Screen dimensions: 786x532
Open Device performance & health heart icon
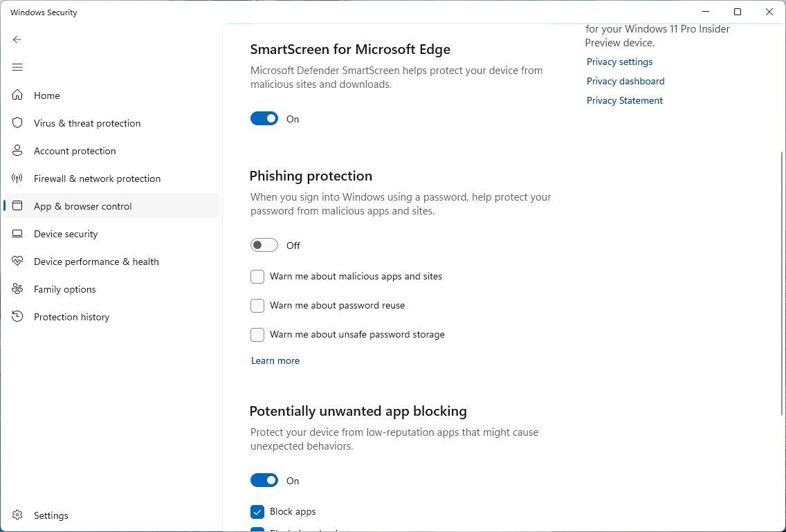(17, 262)
